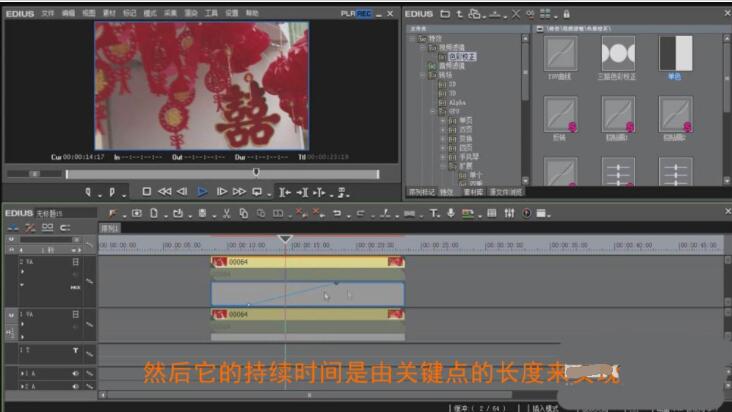Click the Rewind button in the player
The height and width of the screenshot is (412, 732).
[164, 191]
